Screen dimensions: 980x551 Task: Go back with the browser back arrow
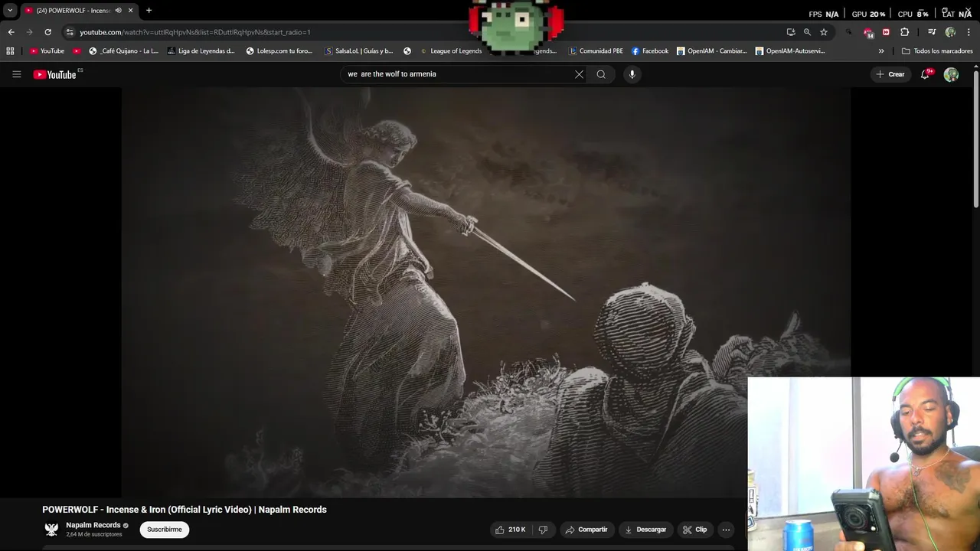tap(11, 32)
